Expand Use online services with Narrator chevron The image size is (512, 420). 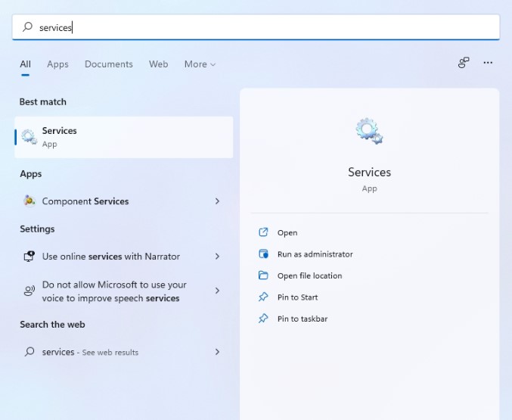[217, 257]
